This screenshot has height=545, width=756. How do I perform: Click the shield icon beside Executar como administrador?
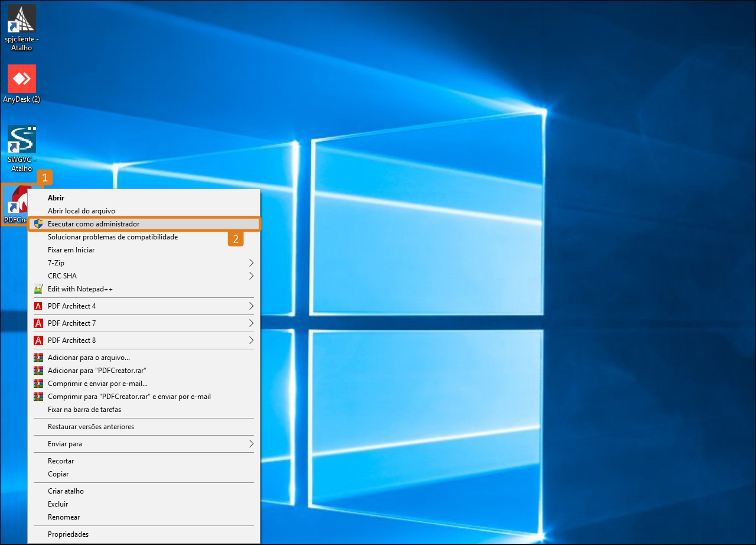tap(38, 224)
